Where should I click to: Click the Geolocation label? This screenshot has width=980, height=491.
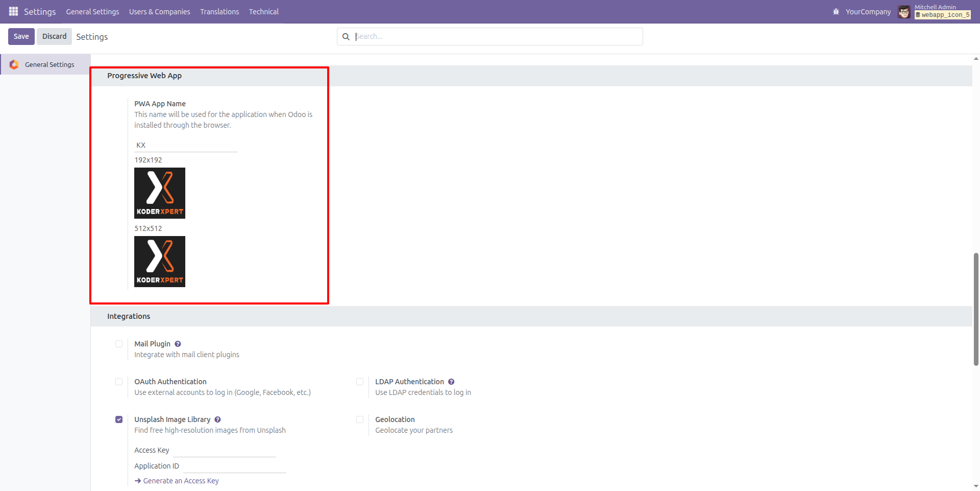pos(395,419)
